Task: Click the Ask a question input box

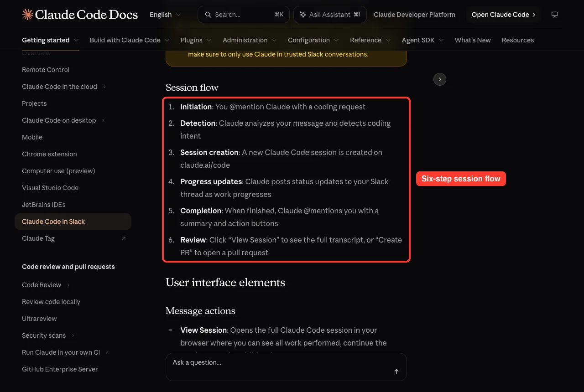Action: click(286, 367)
